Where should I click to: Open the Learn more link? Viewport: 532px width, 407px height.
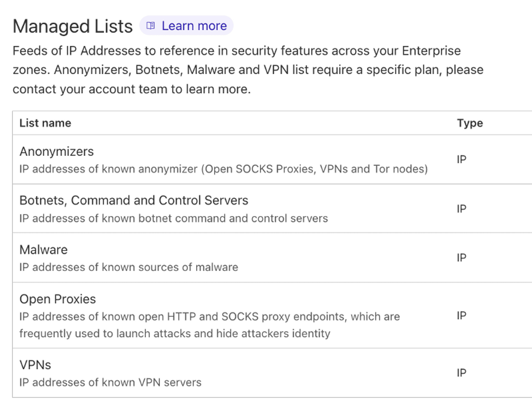coord(194,26)
